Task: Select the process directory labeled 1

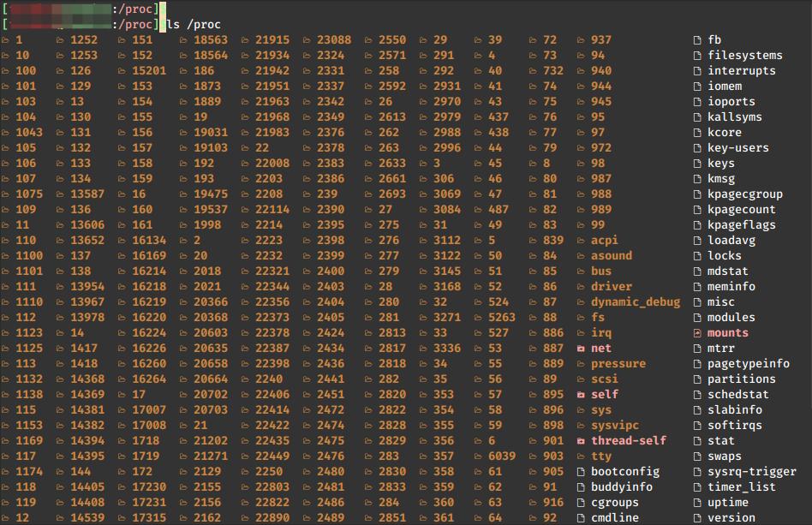Action: (19, 39)
